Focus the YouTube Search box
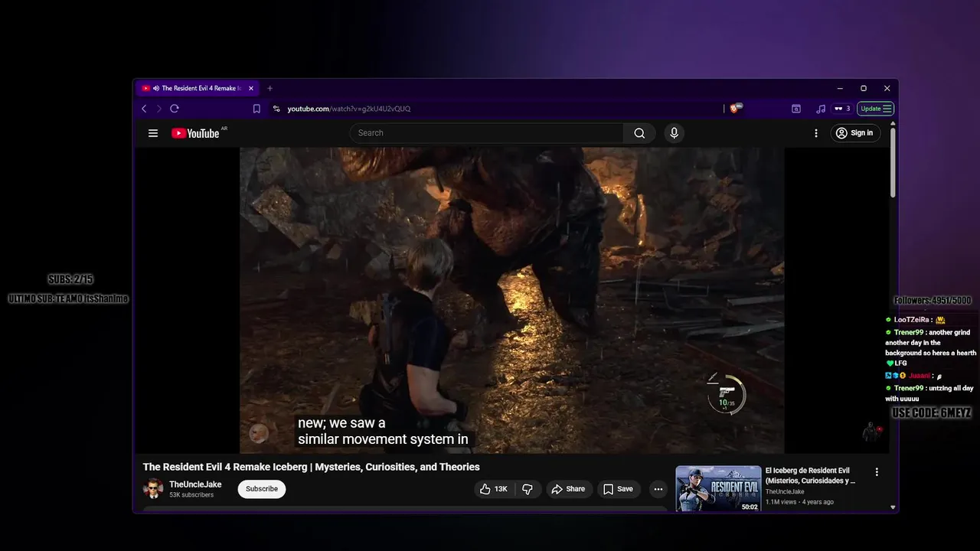 click(x=487, y=133)
